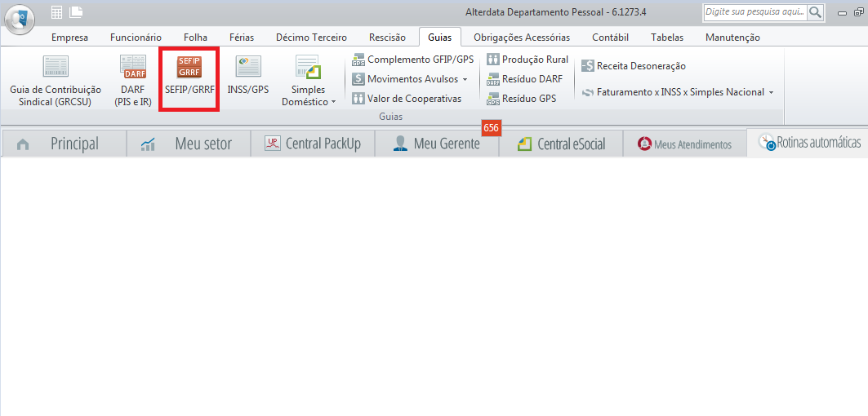Viewport: 868px width, 416px height.
Task: Open Complemento GFIP/GPS
Action: coord(413,60)
